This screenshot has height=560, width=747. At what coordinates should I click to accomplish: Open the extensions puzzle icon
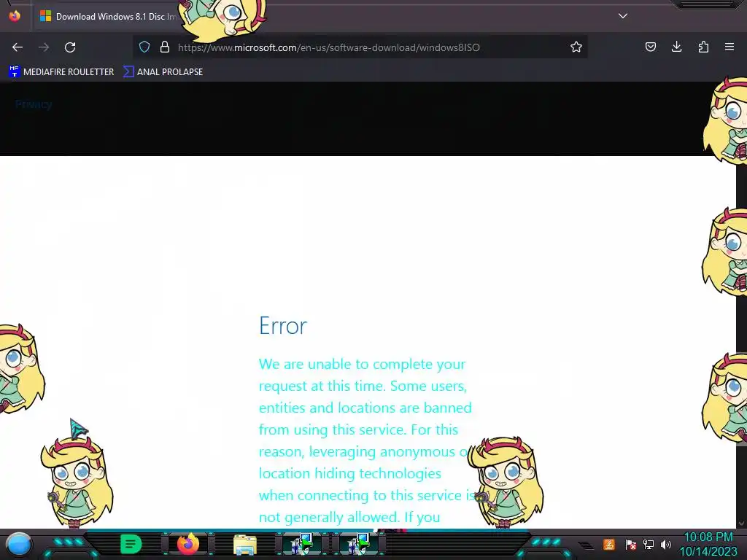[x=703, y=47]
